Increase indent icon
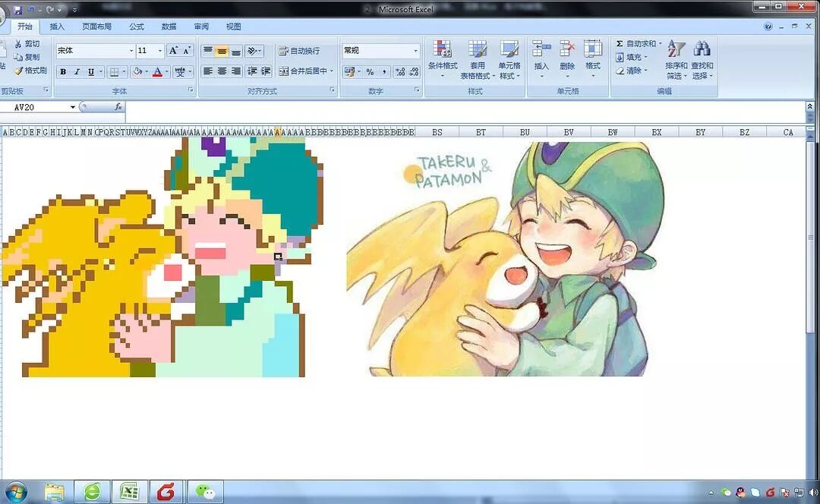Image resolution: width=820 pixels, height=504 pixels. coord(266,71)
